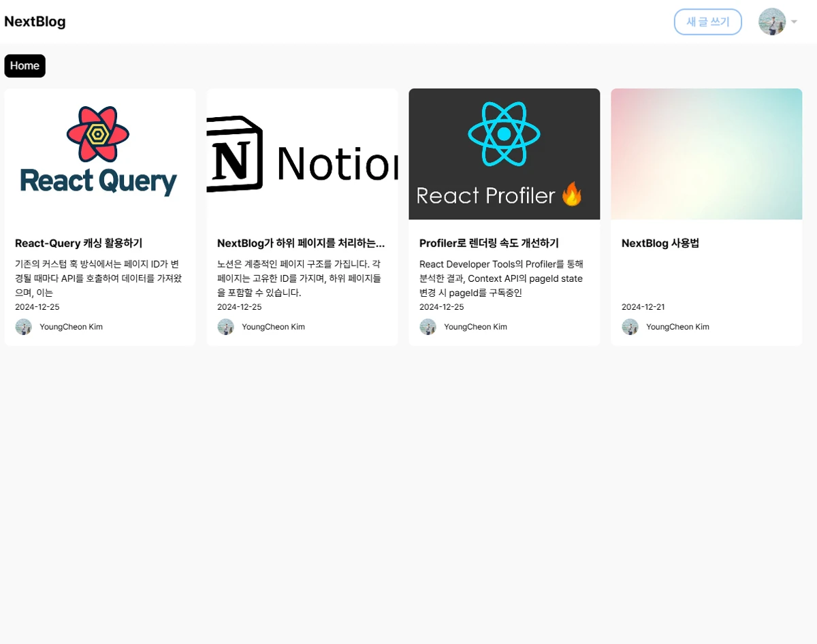Click YoungCheon Kim name on React-Query card
This screenshot has width=817, height=644.
71,327
